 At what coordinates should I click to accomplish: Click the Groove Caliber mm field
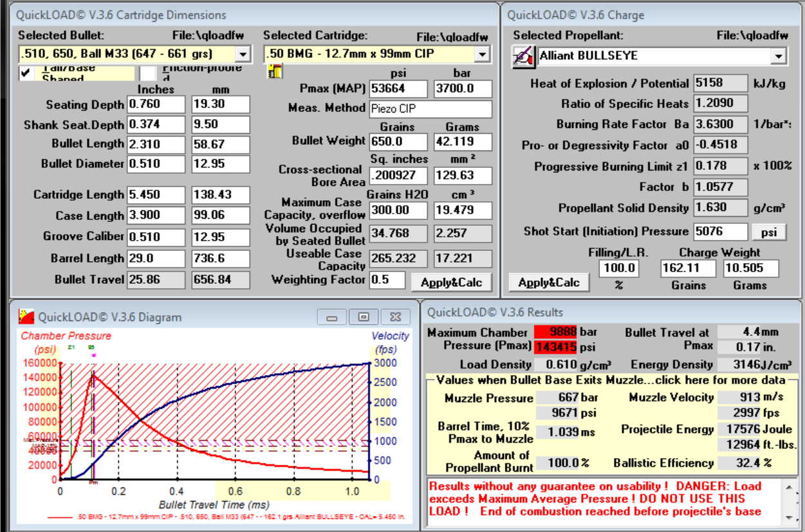click(221, 237)
